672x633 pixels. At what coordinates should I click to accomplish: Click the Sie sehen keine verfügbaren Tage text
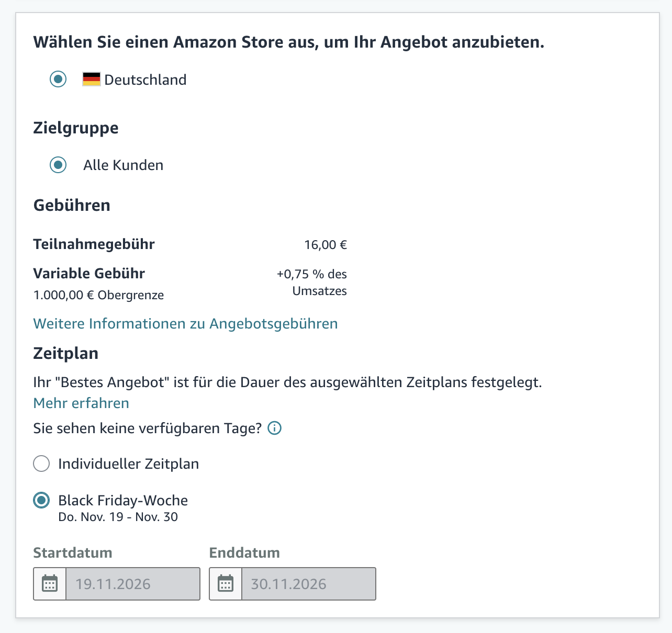click(x=148, y=428)
